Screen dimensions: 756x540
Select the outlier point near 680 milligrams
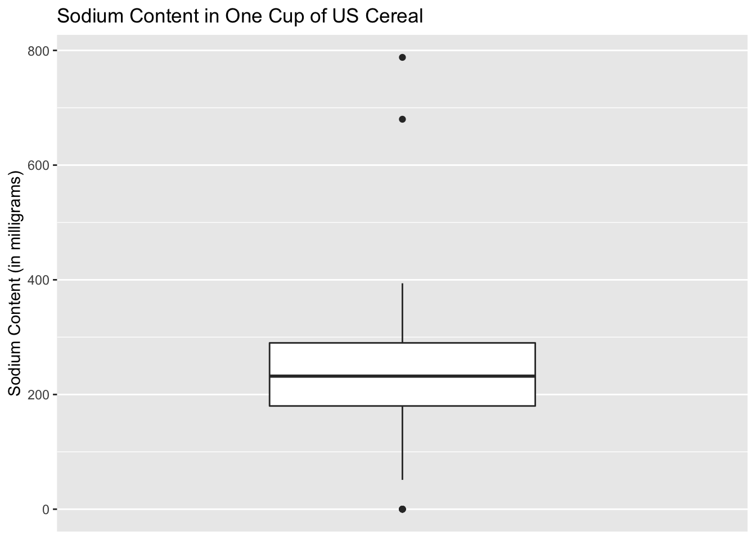pyautogui.click(x=402, y=119)
